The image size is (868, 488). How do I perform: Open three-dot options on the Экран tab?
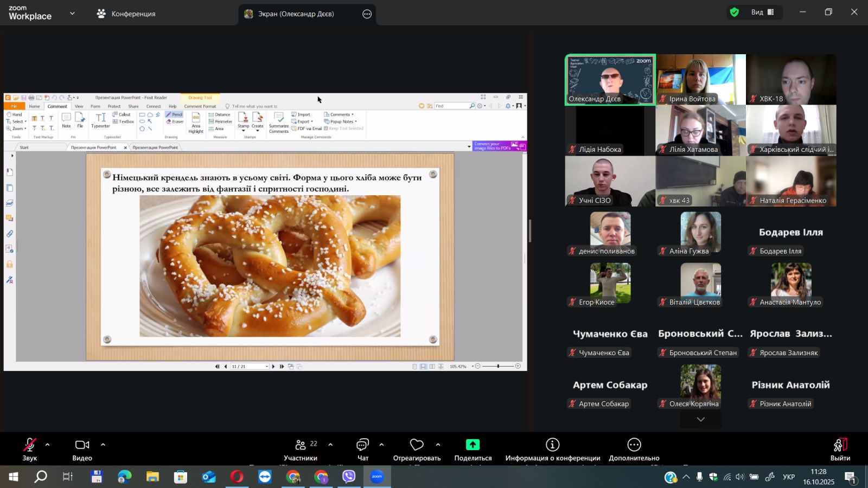367,14
